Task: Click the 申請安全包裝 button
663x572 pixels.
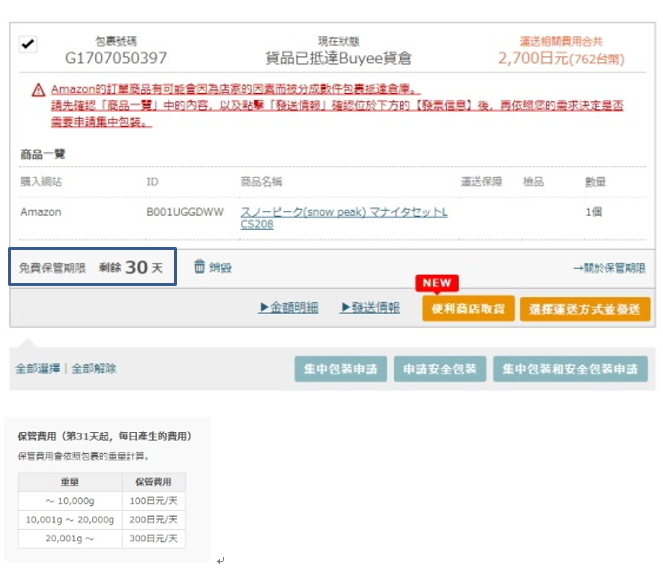Action: 440,369
